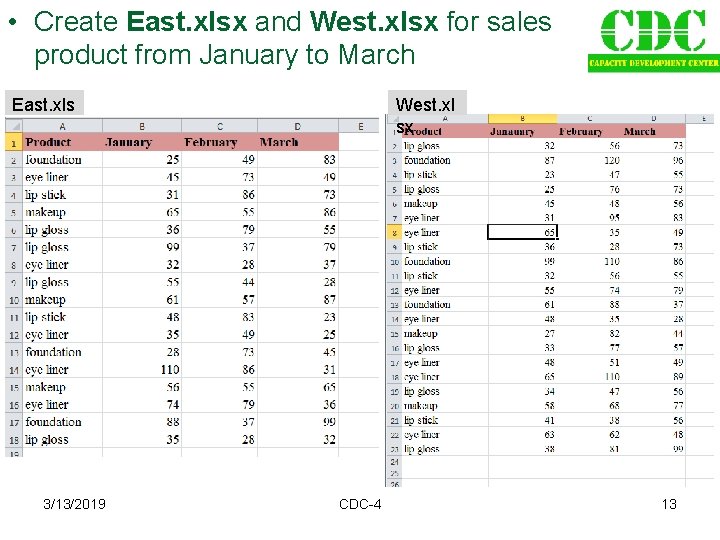Select column E header in East sheet
Viewport: 720px width, 540px height.
tap(359, 126)
